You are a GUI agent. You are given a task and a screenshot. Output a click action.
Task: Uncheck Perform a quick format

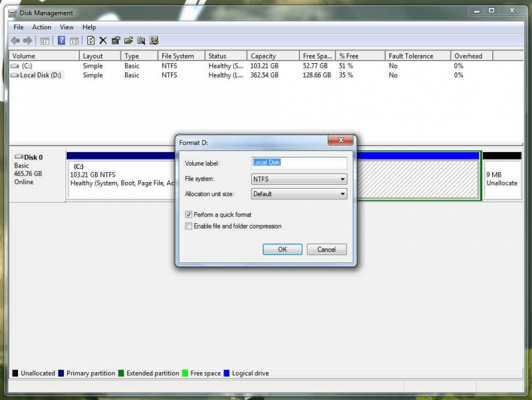coord(189,215)
